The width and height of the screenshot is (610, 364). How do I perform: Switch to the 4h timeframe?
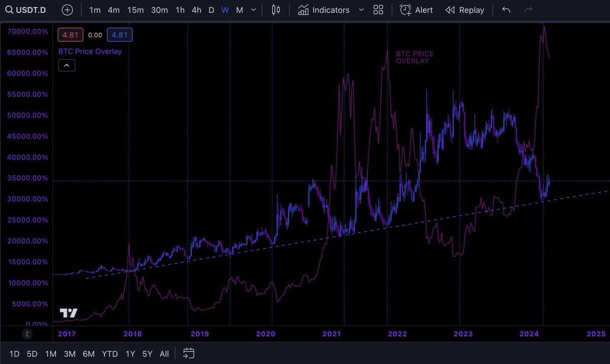pyautogui.click(x=197, y=10)
